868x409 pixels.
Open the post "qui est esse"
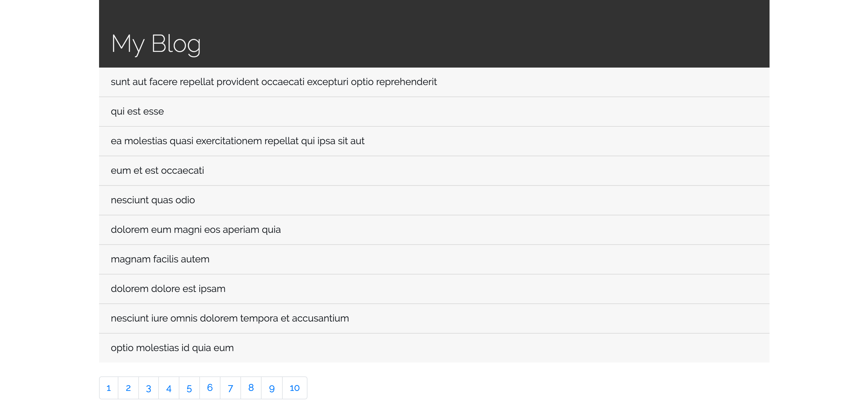point(137,111)
